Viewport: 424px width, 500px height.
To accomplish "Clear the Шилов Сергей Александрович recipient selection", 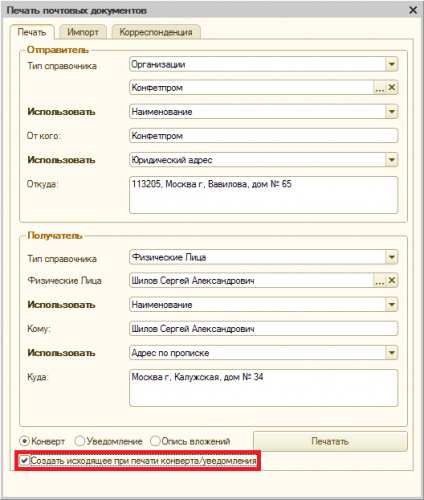I will click(392, 281).
